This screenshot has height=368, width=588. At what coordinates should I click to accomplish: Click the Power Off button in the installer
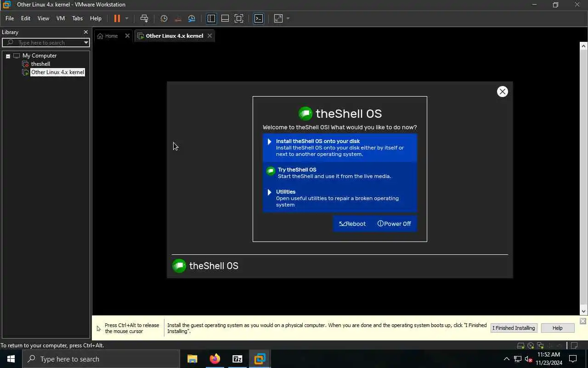394,224
